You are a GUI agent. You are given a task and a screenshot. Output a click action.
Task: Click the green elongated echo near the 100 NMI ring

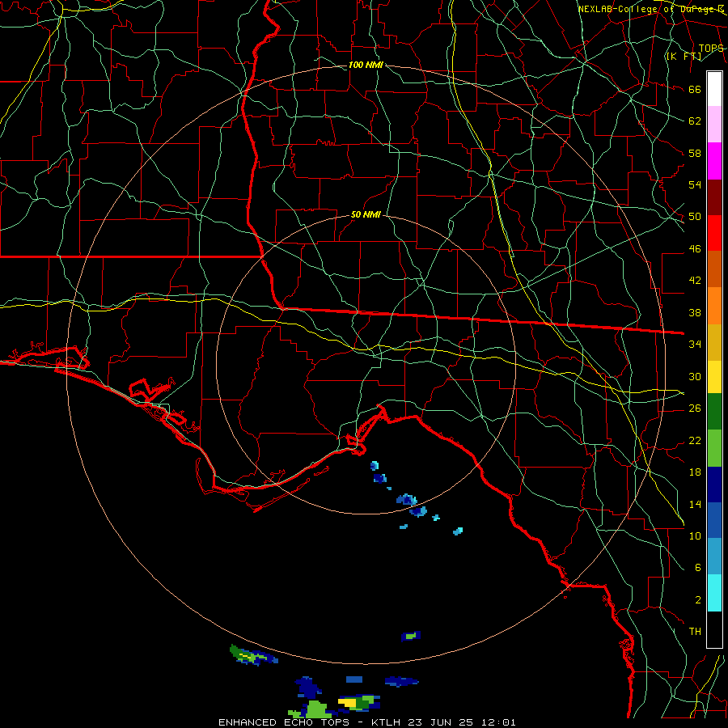(253, 655)
